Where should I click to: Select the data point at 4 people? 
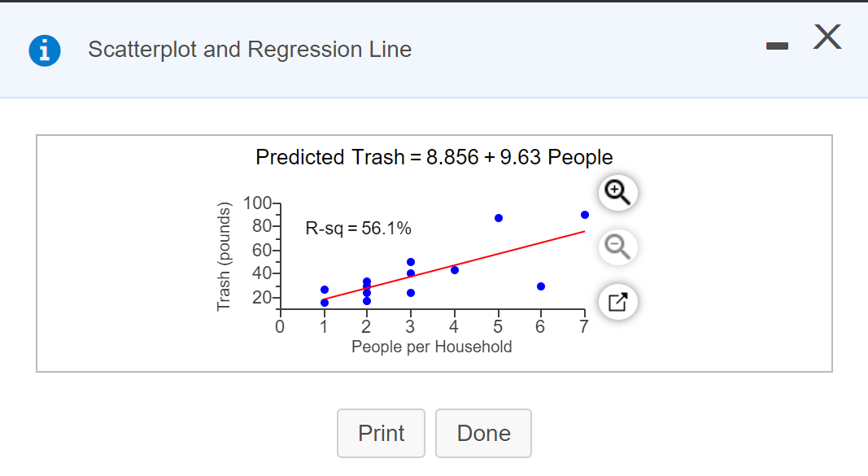click(x=455, y=270)
